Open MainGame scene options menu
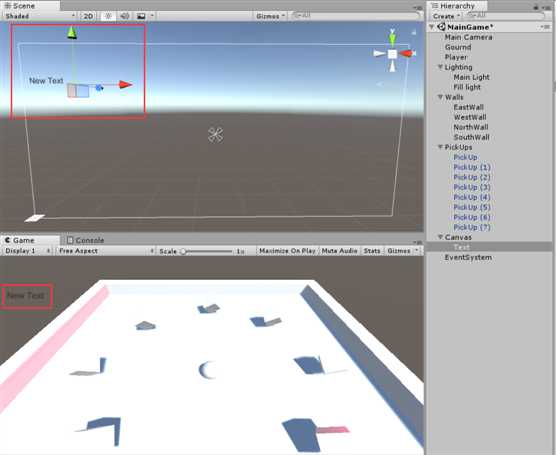Viewport: 556px width, 455px height. click(546, 27)
